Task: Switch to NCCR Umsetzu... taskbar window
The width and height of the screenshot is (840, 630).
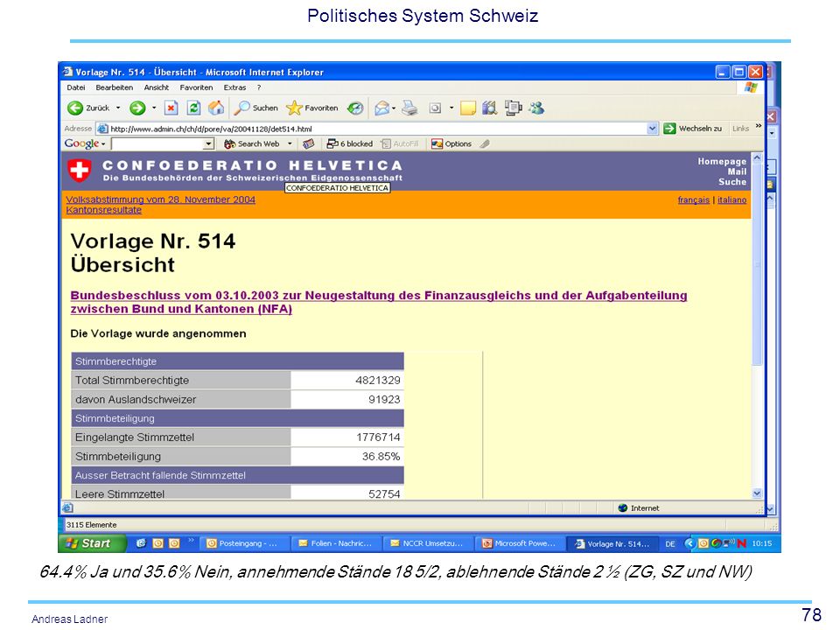Action: 429,543
